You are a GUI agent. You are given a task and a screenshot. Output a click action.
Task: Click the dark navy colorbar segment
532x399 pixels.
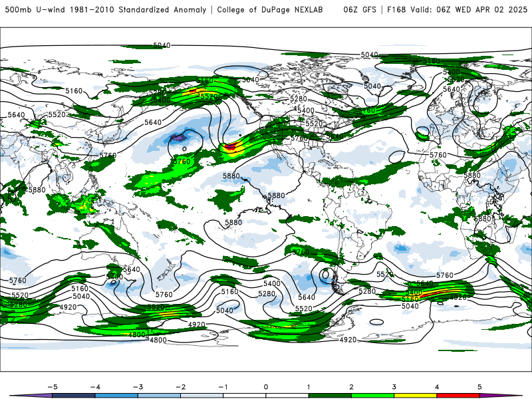(74, 396)
